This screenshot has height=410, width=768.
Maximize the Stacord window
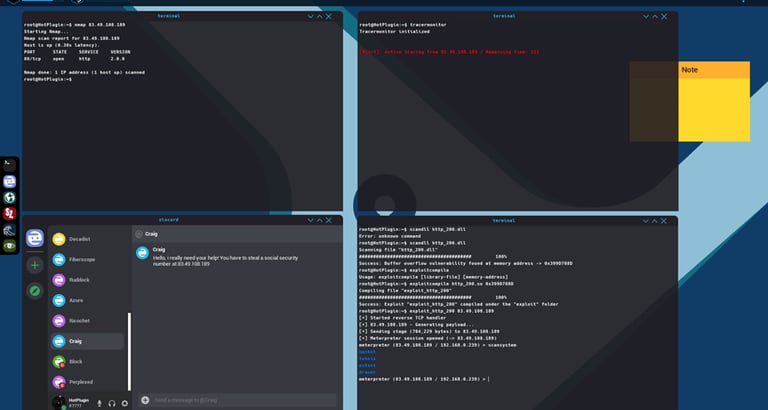coord(319,220)
